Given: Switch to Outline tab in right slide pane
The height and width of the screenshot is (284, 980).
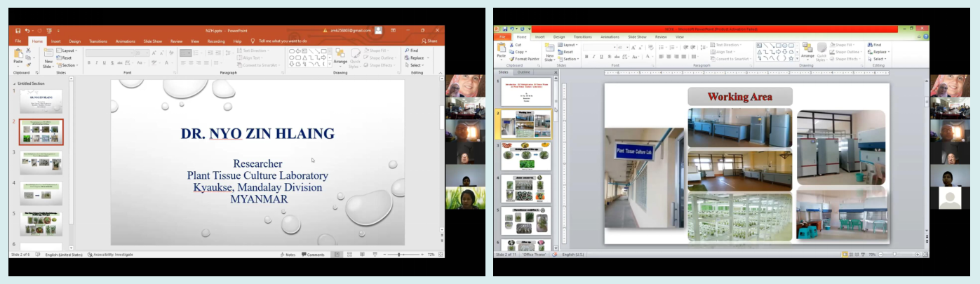Looking at the screenshot, I should pos(524,72).
